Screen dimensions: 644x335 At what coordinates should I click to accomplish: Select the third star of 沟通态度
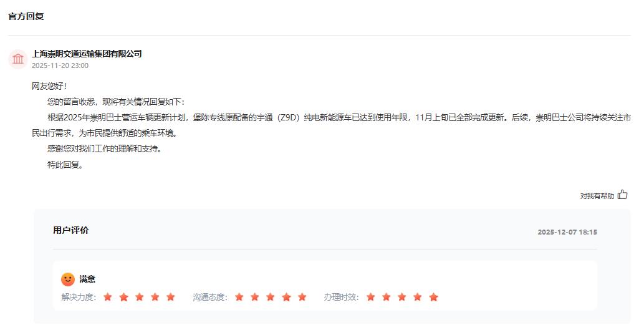click(x=270, y=297)
